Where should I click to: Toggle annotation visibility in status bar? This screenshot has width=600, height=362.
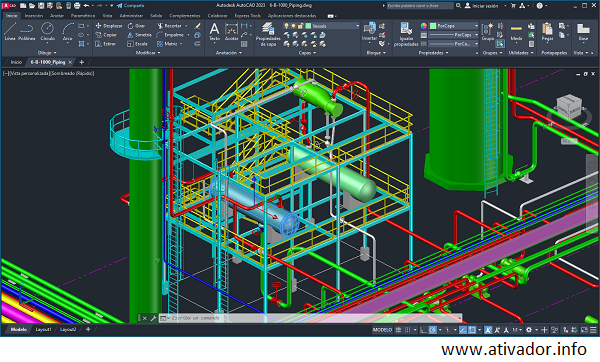pos(488,329)
